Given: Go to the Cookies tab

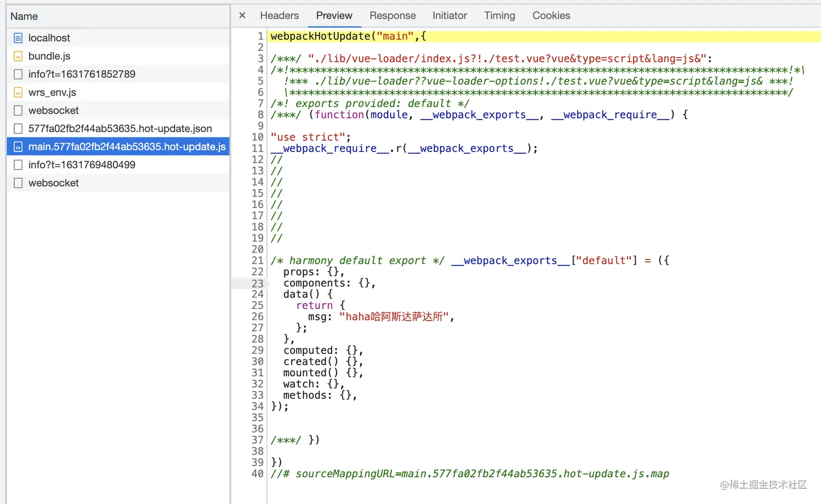Looking at the screenshot, I should pyautogui.click(x=551, y=16).
